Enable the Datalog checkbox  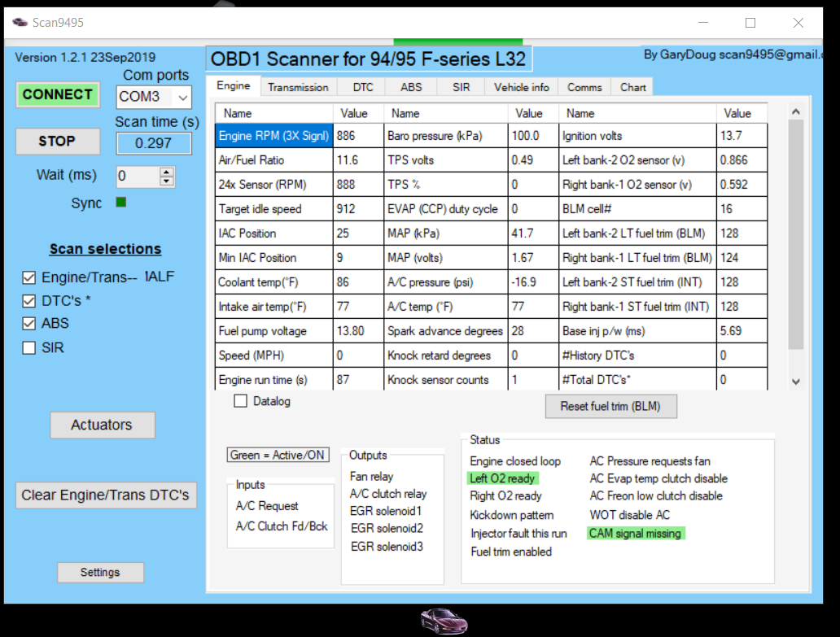[x=241, y=401]
